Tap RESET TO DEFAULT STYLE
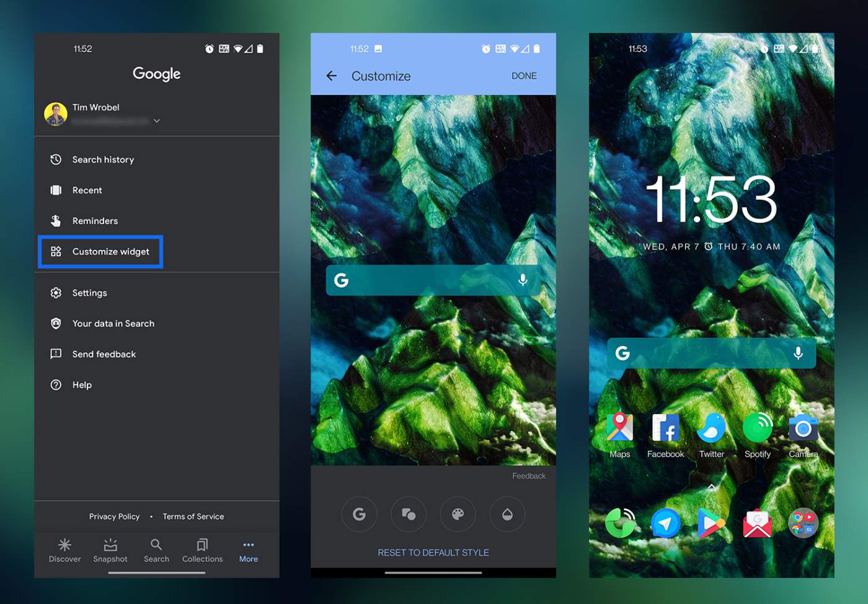 point(433,553)
